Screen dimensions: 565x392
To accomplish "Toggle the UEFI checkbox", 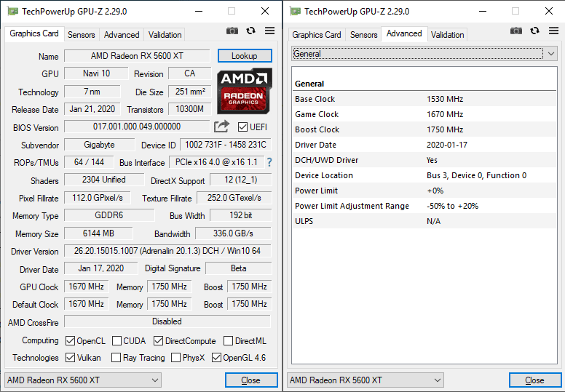I will tap(242, 127).
